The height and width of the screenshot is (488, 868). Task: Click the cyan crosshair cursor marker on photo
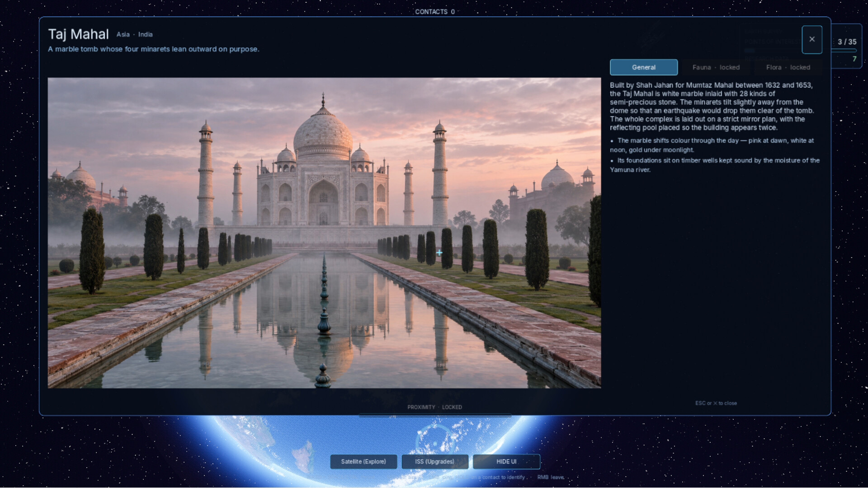point(439,253)
